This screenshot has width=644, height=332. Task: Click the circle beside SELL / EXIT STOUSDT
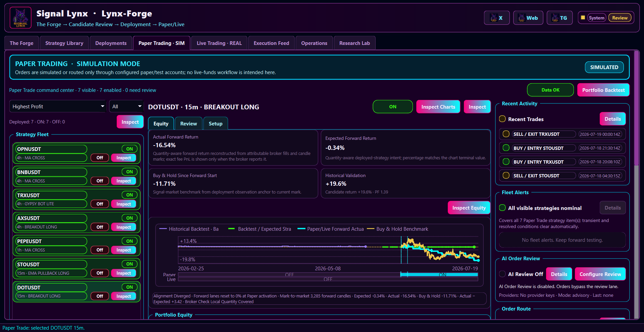(506, 175)
